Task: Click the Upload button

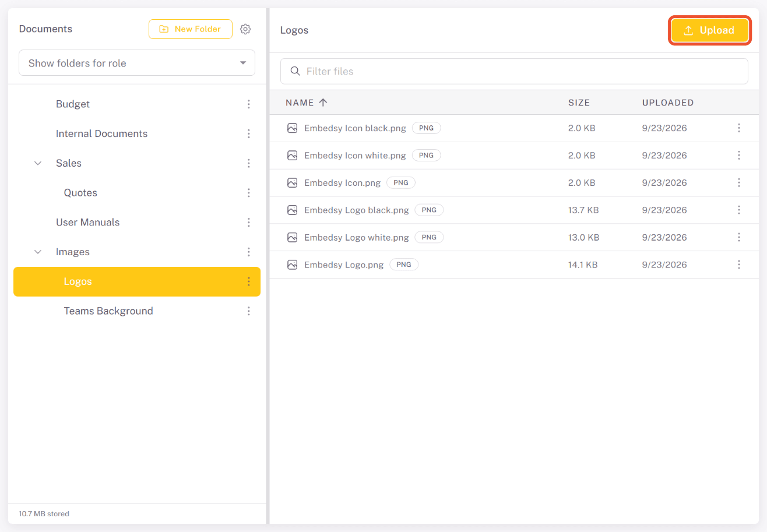Action: pos(709,30)
